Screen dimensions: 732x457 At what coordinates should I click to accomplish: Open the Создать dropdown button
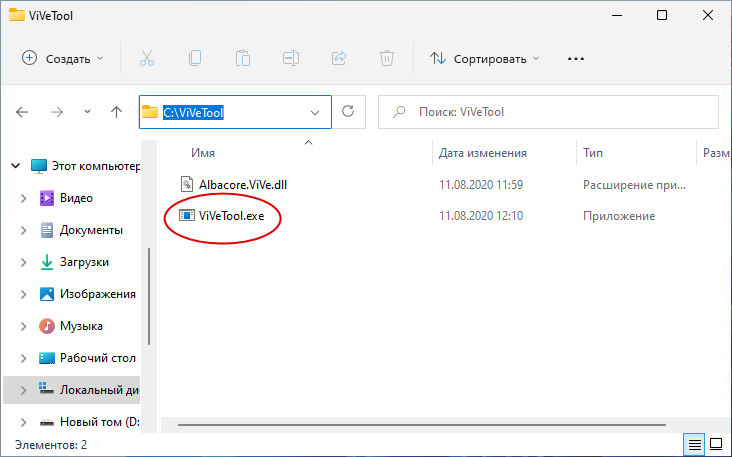tap(63, 59)
